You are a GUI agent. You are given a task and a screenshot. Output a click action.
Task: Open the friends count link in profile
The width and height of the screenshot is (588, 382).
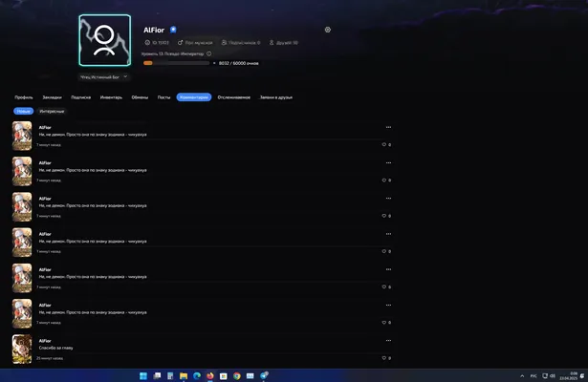pos(284,43)
